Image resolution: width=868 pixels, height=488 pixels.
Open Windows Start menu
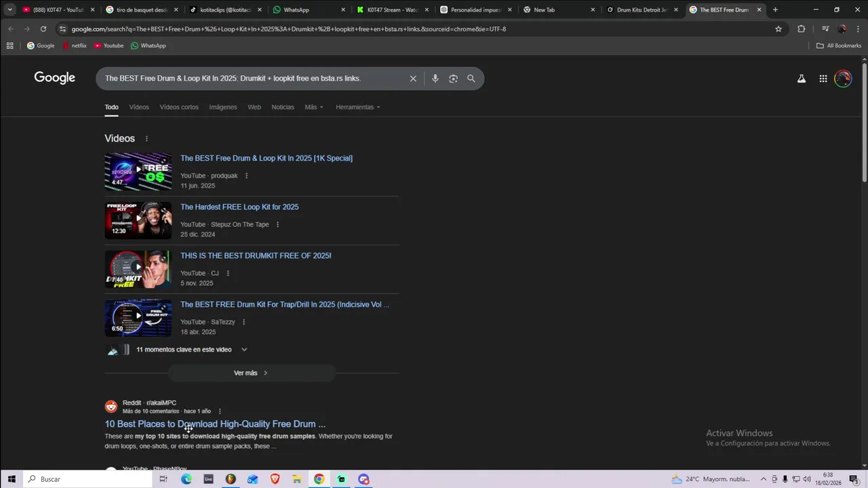click(11, 479)
